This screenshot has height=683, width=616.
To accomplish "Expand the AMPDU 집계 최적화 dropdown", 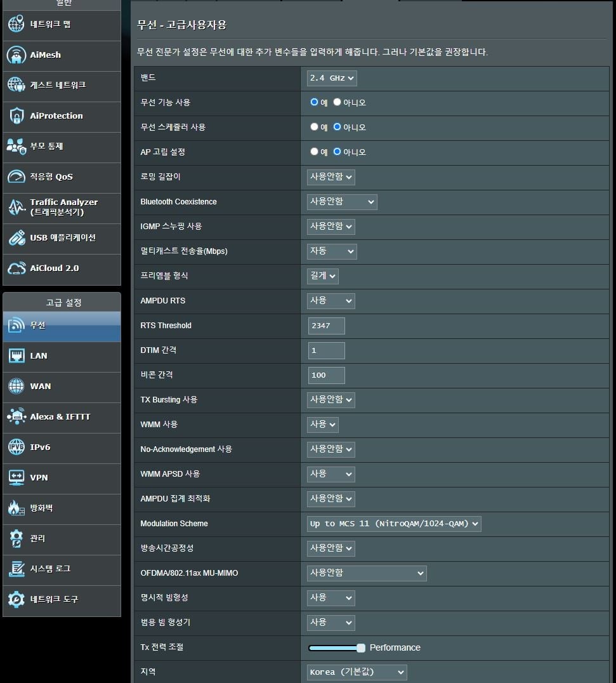I will point(331,499).
